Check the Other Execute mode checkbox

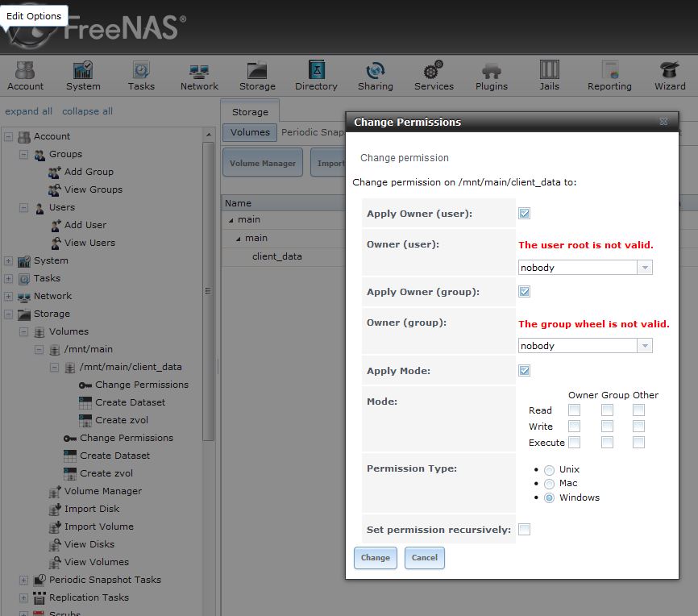[638, 443]
